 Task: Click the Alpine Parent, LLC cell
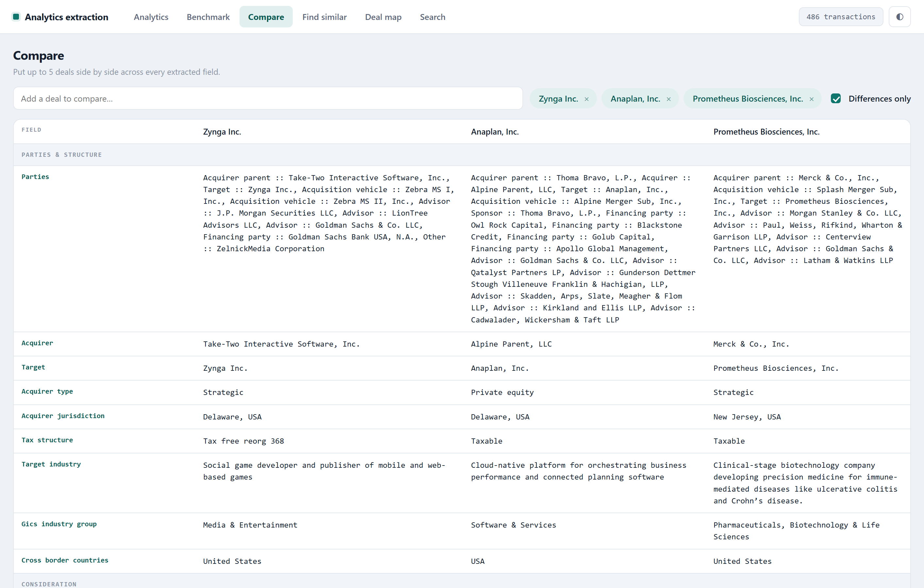511,344
